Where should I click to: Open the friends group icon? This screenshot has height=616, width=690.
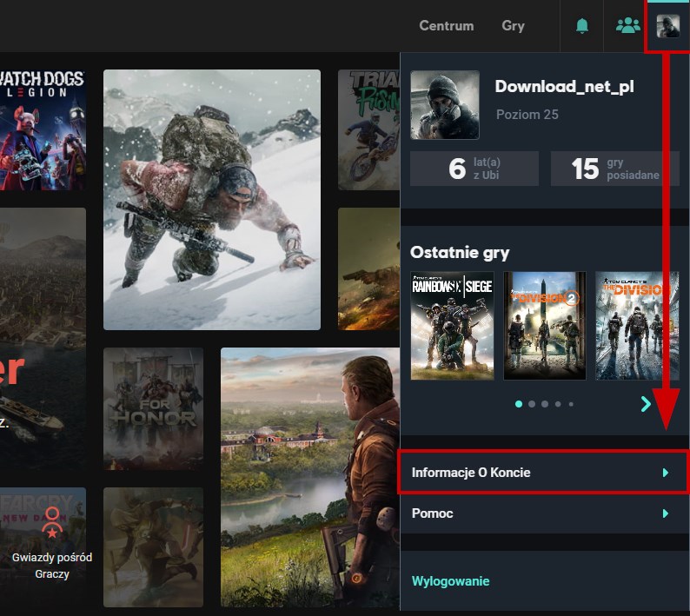(628, 25)
